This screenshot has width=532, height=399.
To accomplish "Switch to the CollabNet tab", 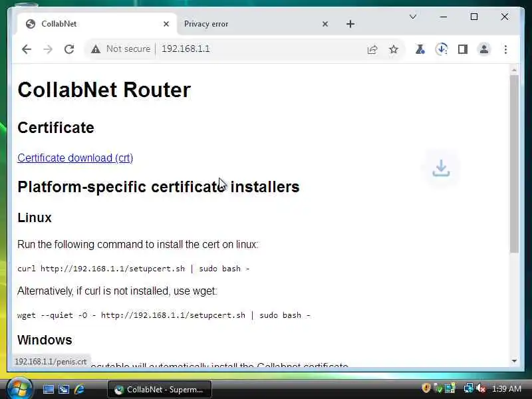I will pos(96,24).
